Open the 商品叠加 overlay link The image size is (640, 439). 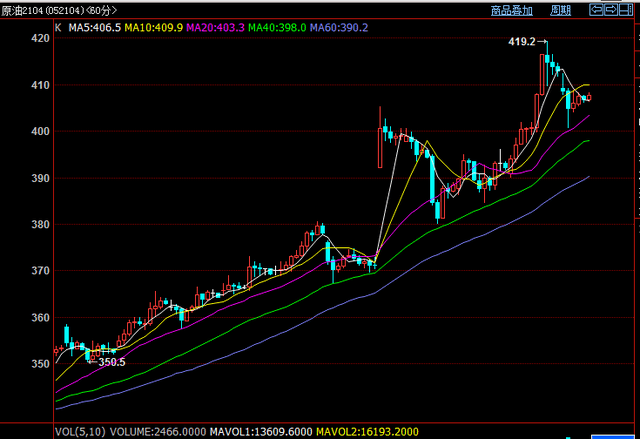512,10
